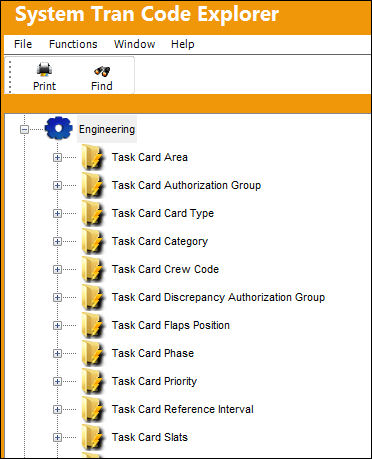Expand the Task Card Card Type node

[57, 213]
